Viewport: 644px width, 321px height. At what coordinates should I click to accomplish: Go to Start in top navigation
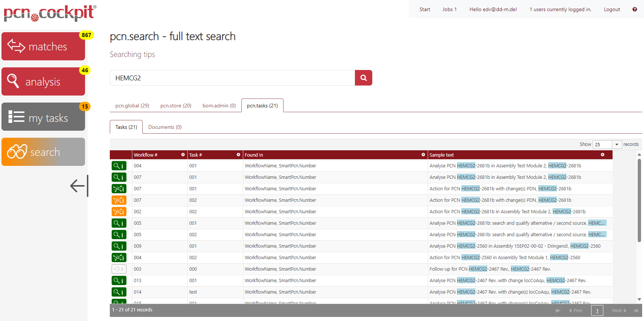pyautogui.click(x=425, y=9)
